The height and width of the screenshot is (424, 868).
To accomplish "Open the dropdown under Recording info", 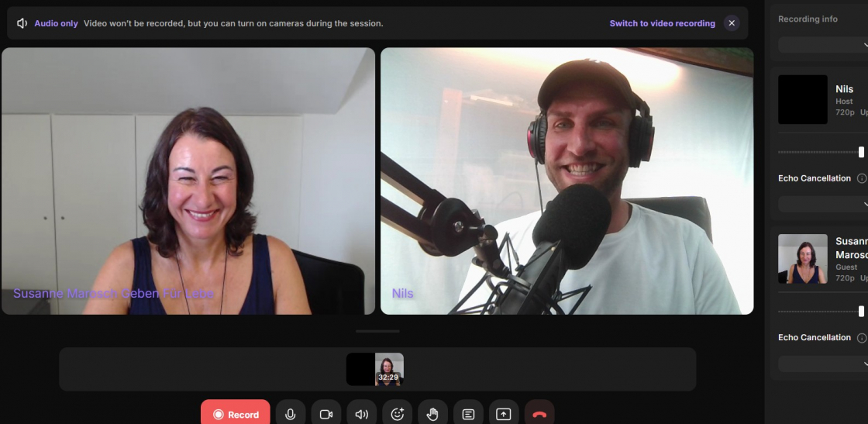I will (823, 45).
